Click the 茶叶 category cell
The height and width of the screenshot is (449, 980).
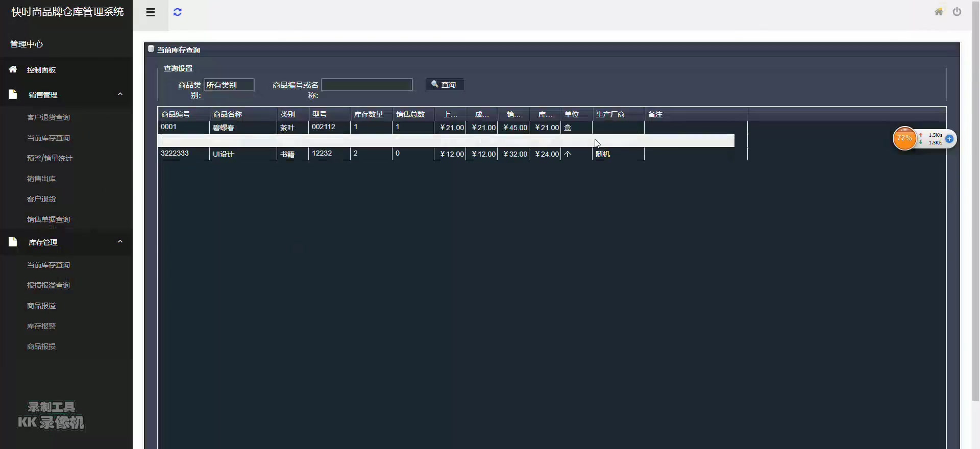292,128
